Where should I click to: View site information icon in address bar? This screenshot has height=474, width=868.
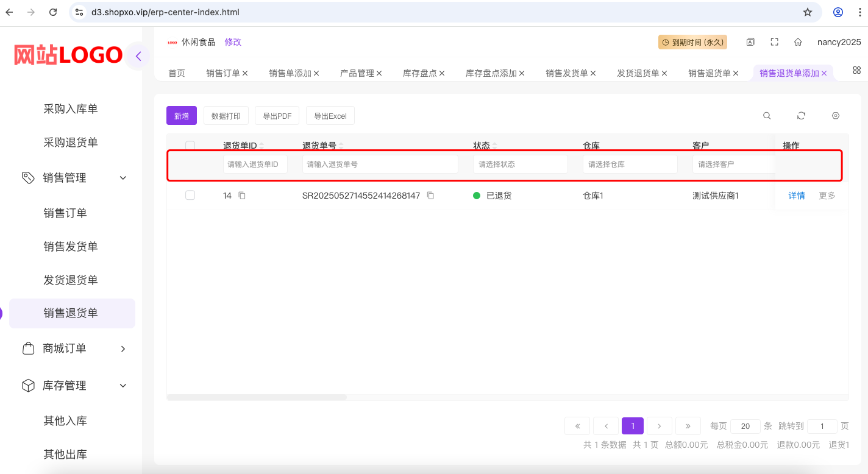click(79, 12)
